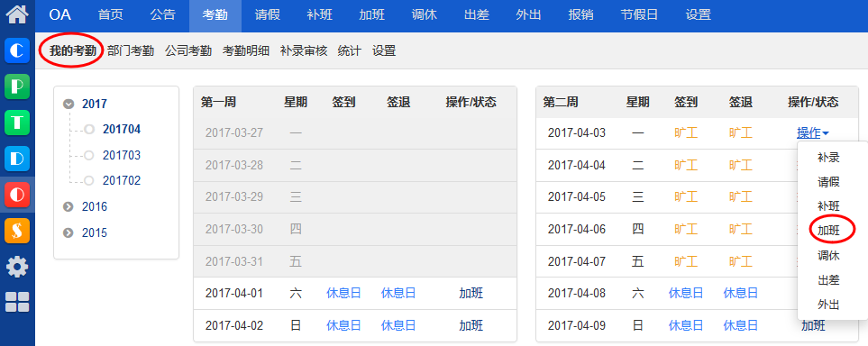Click sign-out 休息日 for 2017-04-09
Screen dimensions: 868x346
tap(741, 325)
